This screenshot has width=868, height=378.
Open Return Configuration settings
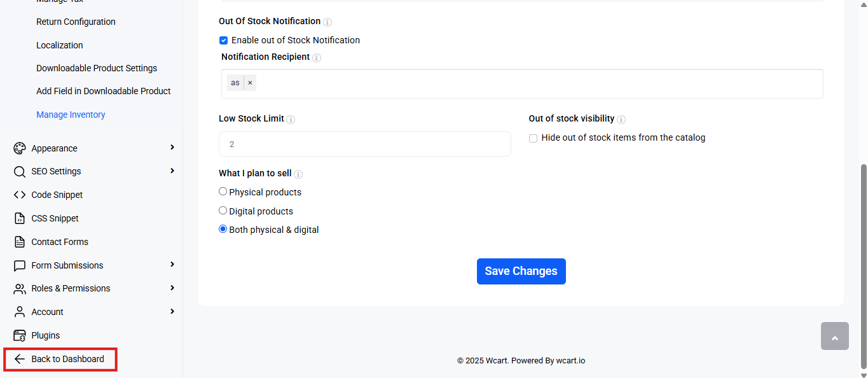point(76,22)
